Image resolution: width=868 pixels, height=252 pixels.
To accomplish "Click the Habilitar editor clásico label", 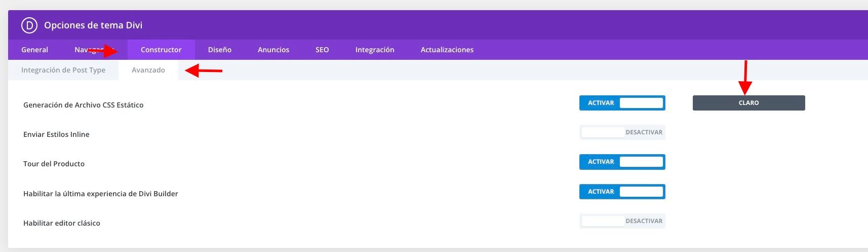I will (x=62, y=223).
